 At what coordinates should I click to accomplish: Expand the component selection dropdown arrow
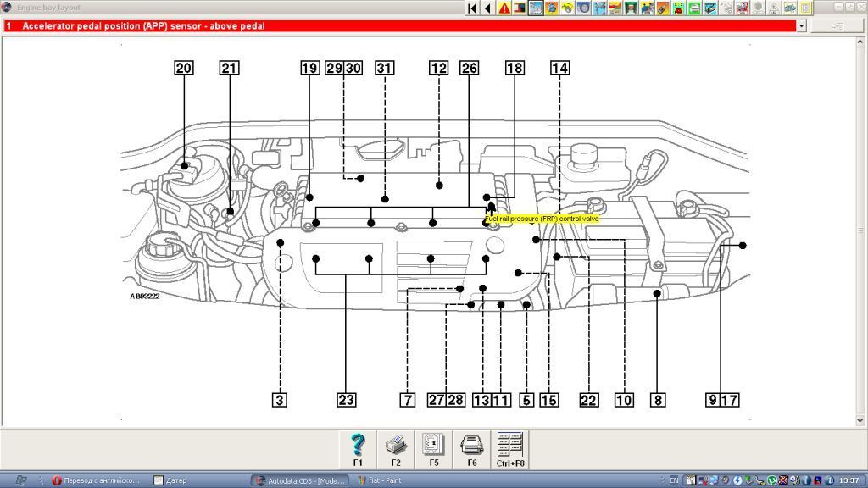coord(801,26)
